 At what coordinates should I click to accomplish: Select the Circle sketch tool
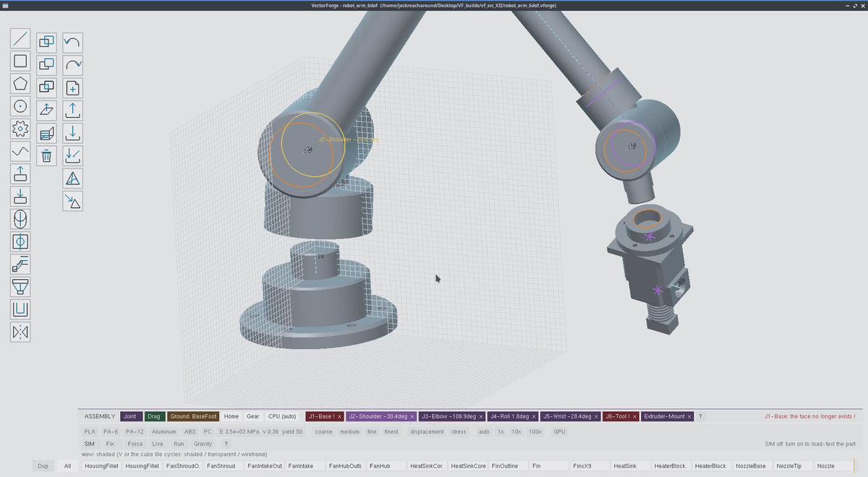click(x=20, y=106)
